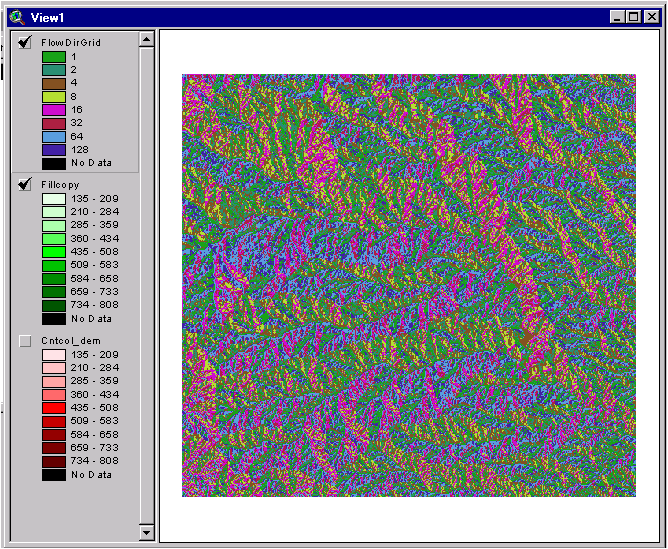Uncheck the Fillcopy theme visibility checkbox
Image resolution: width=668 pixels, height=549 pixels.
[25, 185]
